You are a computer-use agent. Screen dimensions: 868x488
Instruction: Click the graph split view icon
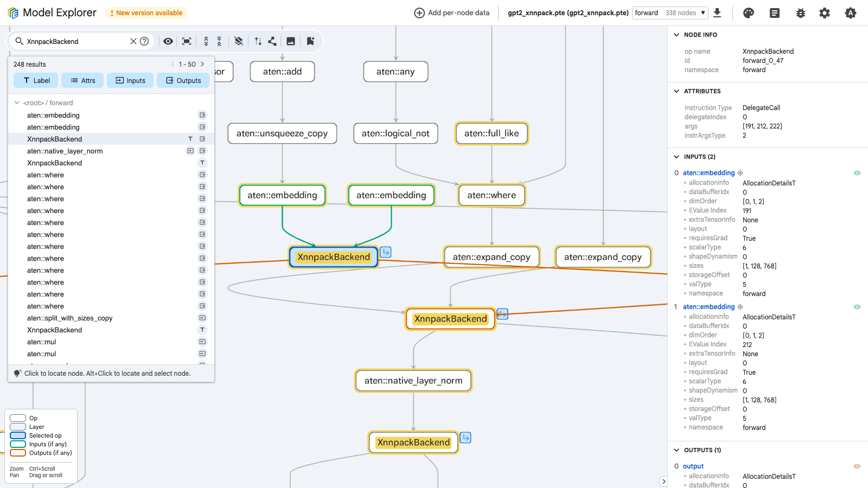[272, 41]
